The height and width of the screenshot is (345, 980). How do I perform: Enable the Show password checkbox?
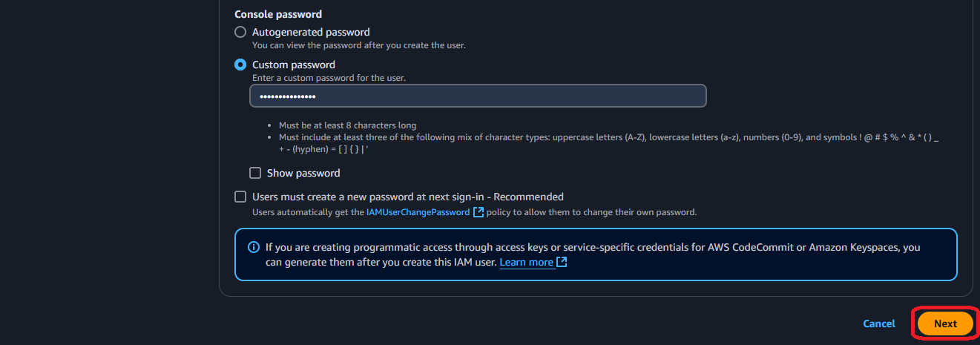click(x=255, y=173)
